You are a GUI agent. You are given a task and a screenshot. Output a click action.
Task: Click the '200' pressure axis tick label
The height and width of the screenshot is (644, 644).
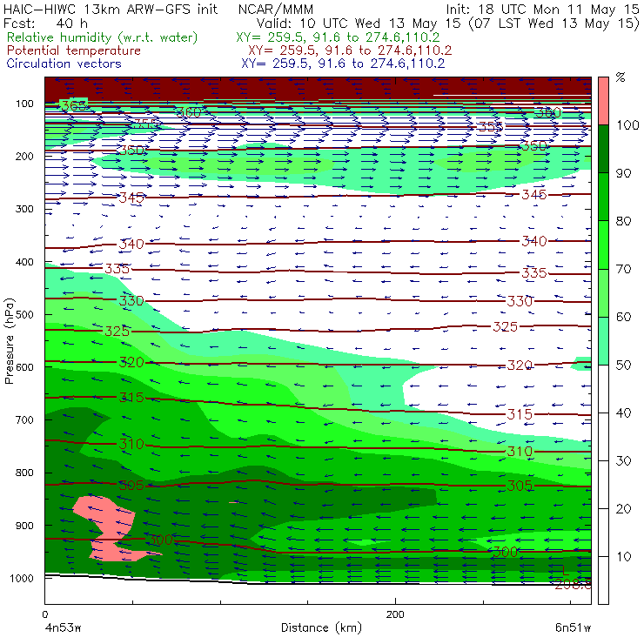point(24,157)
